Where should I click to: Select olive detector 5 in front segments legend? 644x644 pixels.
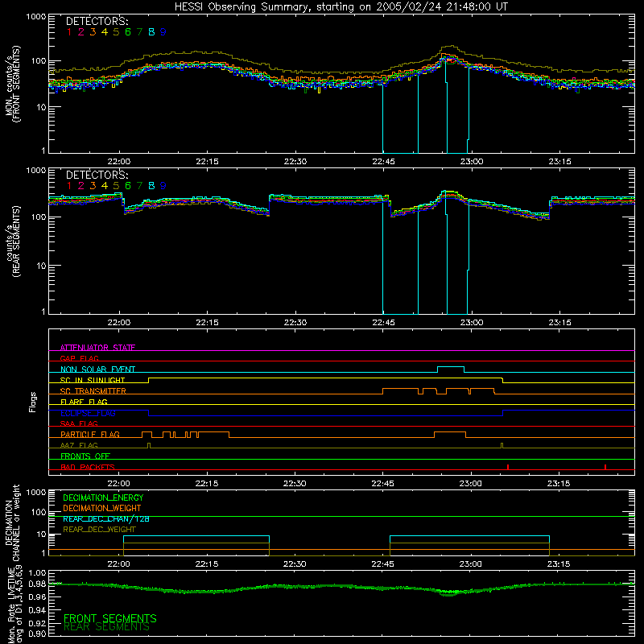click(x=116, y=32)
